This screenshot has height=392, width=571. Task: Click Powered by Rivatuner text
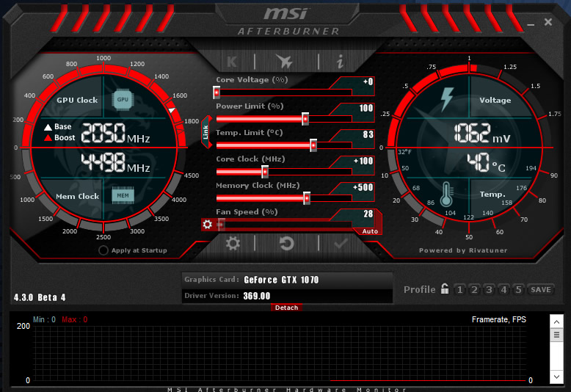click(463, 250)
